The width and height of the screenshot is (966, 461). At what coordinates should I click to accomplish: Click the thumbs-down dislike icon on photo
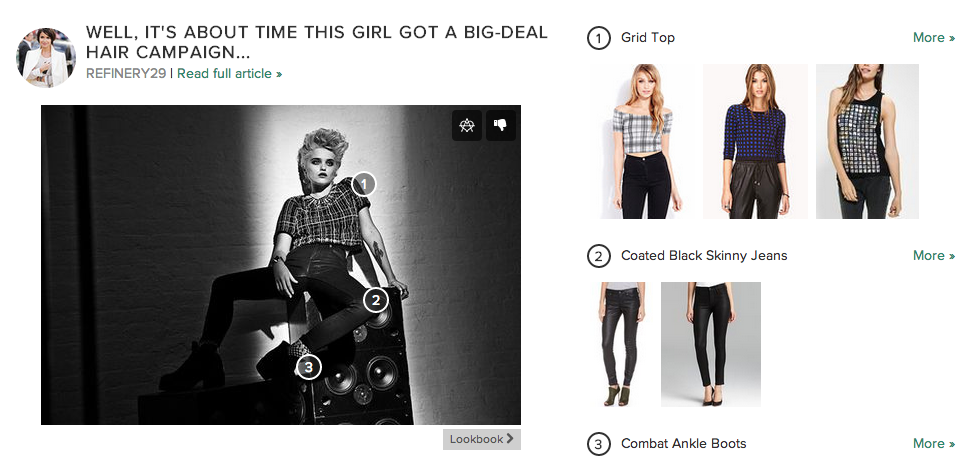point(500,125)
